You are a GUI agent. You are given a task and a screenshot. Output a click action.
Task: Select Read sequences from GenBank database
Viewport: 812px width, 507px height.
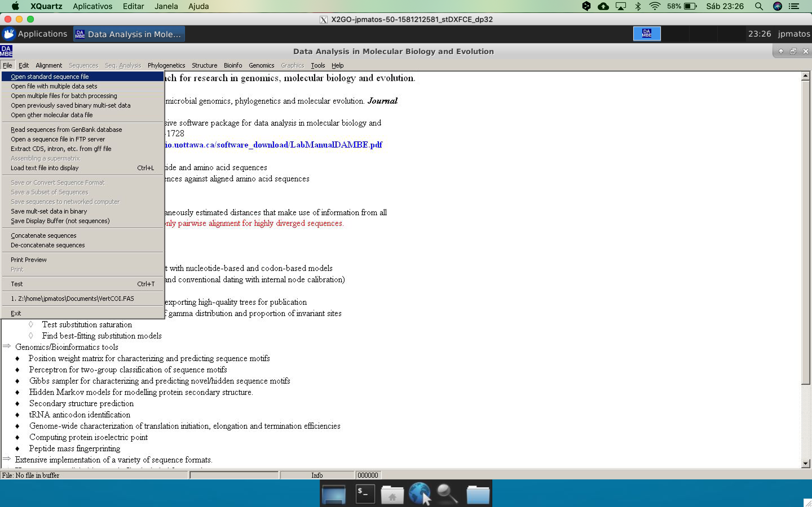(66, 130)
